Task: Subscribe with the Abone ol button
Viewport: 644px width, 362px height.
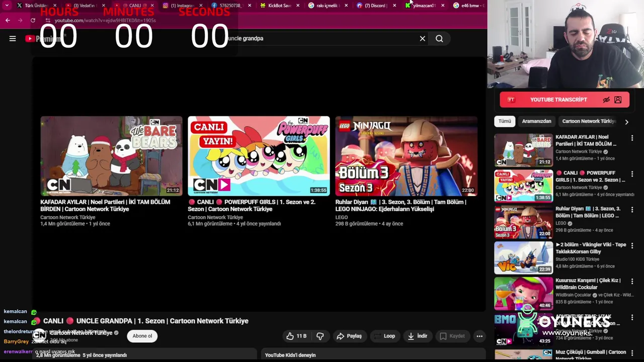Action: (142, 336)
